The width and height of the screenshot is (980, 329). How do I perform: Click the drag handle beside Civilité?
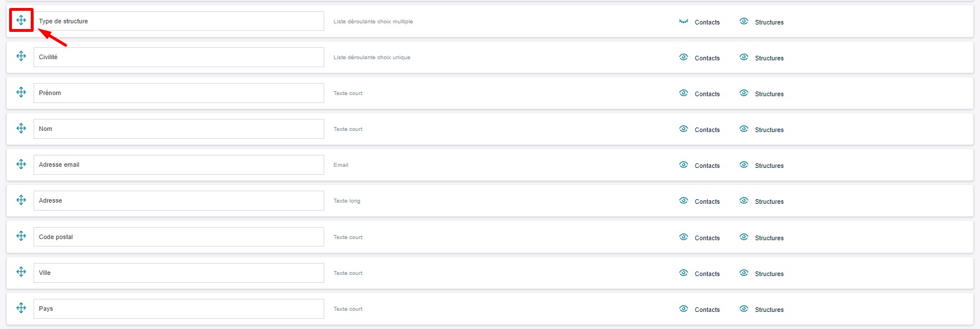(21, 56)
